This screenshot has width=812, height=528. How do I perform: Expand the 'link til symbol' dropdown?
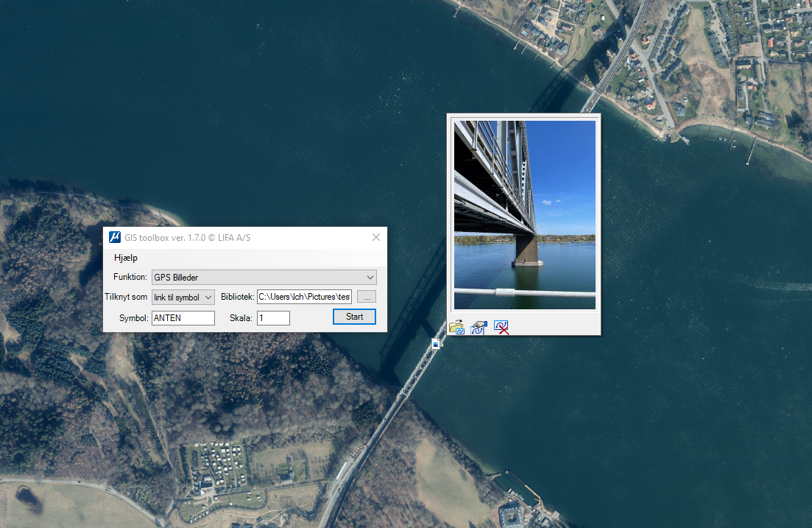click(x=208, y=297)
